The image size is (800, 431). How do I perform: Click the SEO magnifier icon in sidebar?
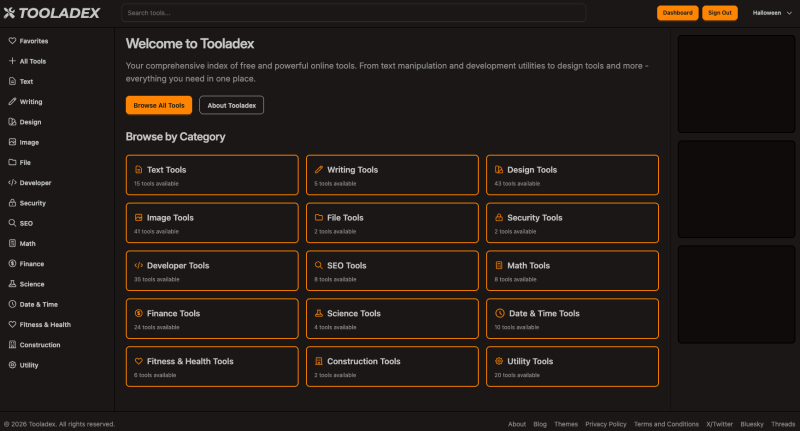point(12,223)
